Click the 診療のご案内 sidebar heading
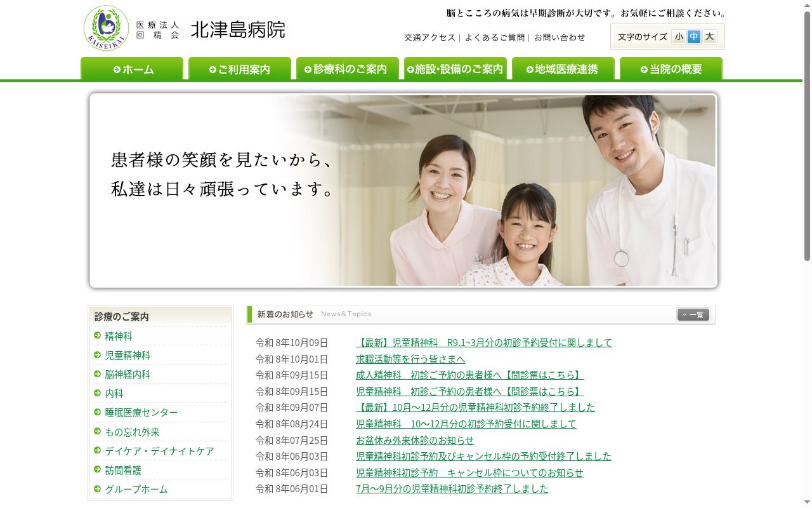The image size is (812, 508). (x=122, y=316)
